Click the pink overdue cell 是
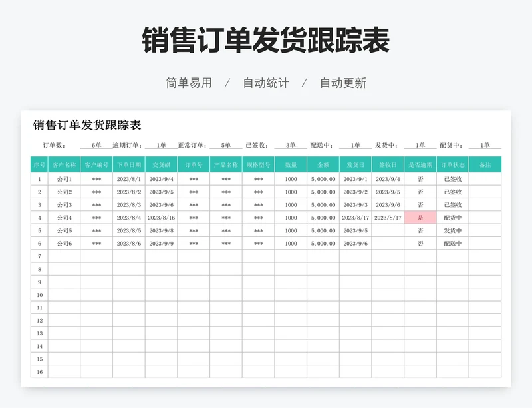The width and height of the screenshot is (532, 408). pos(420,218)
